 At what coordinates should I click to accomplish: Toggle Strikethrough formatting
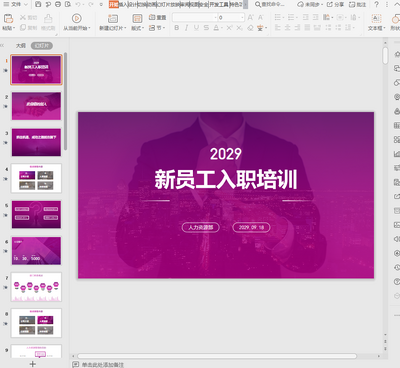[206, 28]
